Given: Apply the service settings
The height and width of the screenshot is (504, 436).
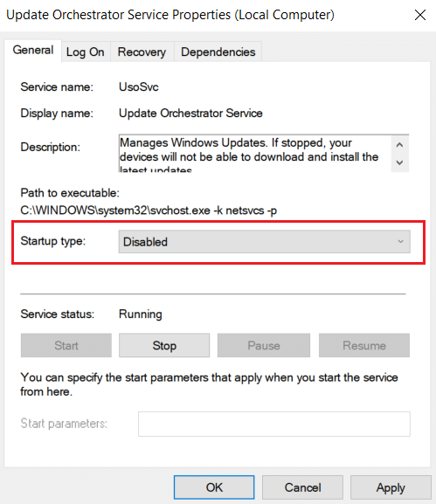Looking at the screenshot, I should (x=391, y=487).
